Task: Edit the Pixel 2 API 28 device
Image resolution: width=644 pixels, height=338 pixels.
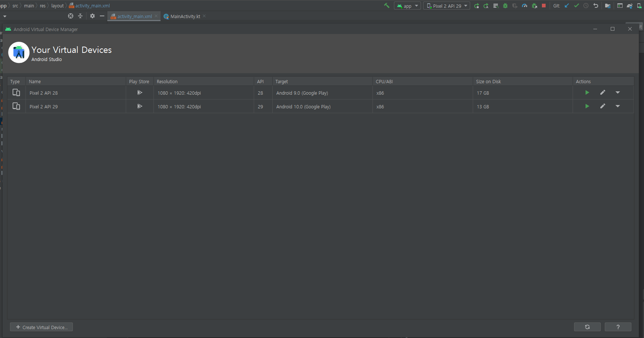Action: [x=603, y=92]
